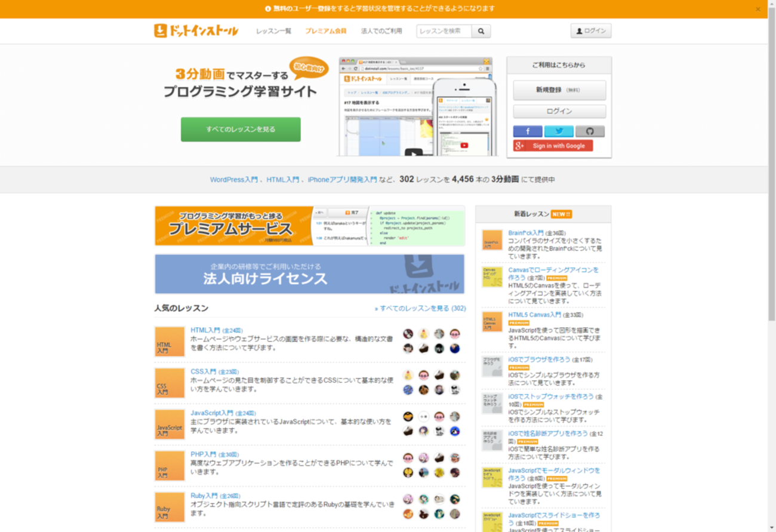Screen dimensions: 776x532
Task: Open the JavaScriptでスライドショーを作ろう link
Action: (x=554, y=519)
